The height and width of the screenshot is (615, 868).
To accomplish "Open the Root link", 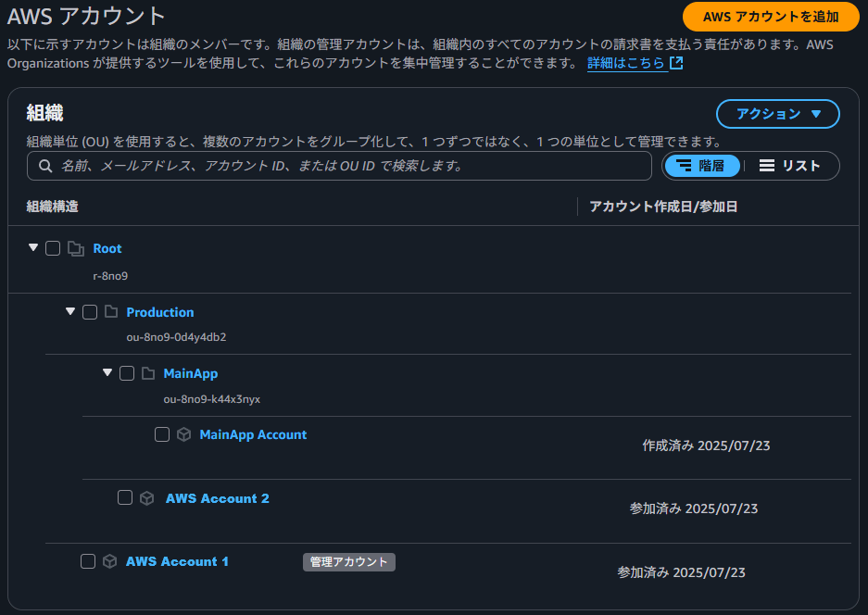I will [x=107, y=248].
